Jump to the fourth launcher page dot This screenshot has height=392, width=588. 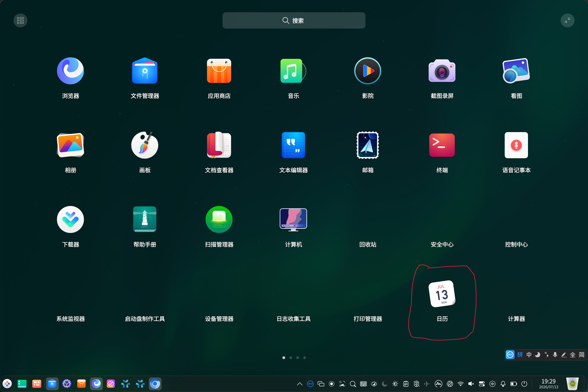coord(304,358)
